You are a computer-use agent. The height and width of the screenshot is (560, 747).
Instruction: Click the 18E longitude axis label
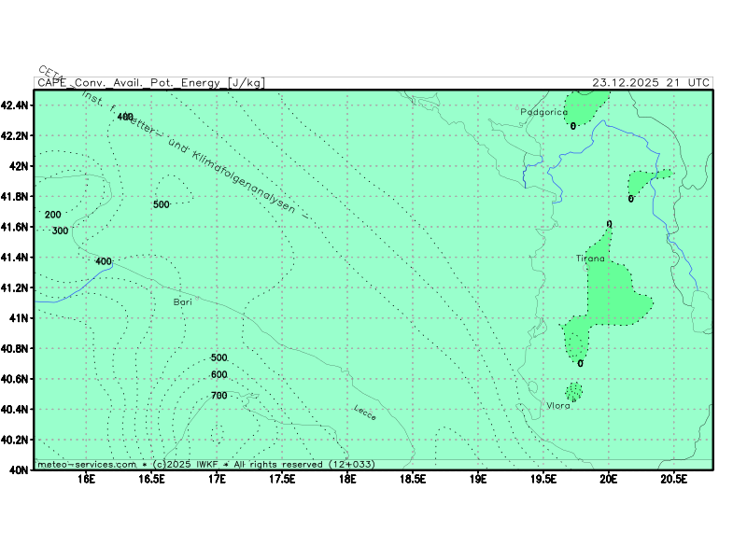(347, 481)
